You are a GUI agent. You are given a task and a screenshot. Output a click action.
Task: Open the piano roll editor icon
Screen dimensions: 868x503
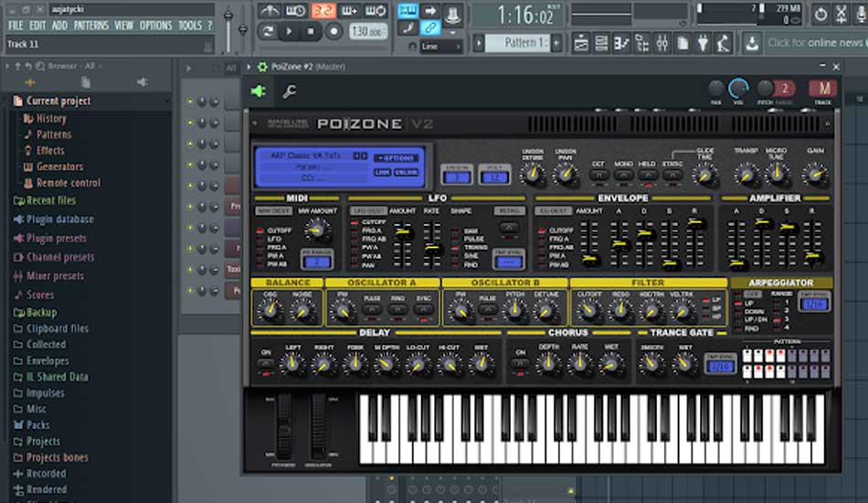click(x=621, y=43)
